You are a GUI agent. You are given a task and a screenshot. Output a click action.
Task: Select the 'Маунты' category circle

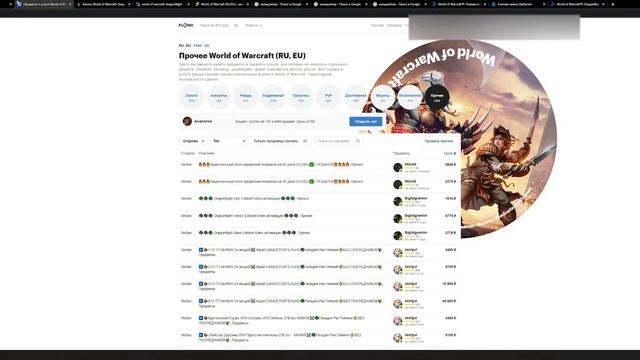pos(383,97)
